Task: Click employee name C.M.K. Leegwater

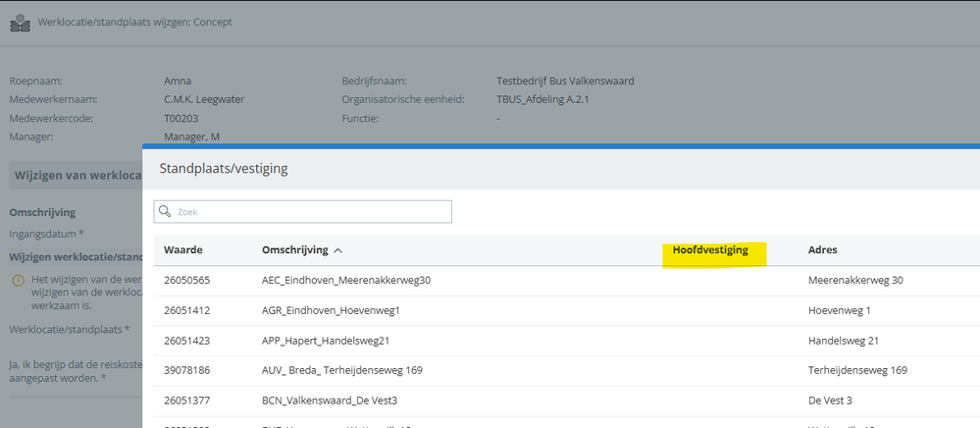Action: point(204,99)
